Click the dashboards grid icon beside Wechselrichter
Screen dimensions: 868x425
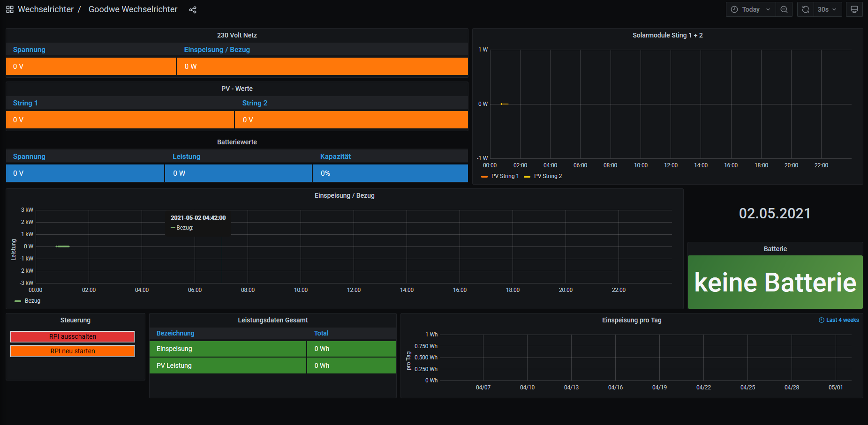[10, 9]
